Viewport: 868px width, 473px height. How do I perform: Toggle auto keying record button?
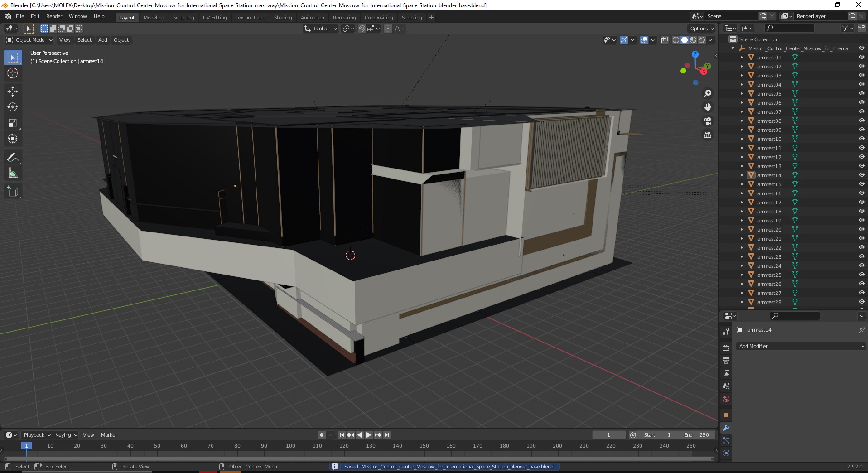click(x=322, y=435)
